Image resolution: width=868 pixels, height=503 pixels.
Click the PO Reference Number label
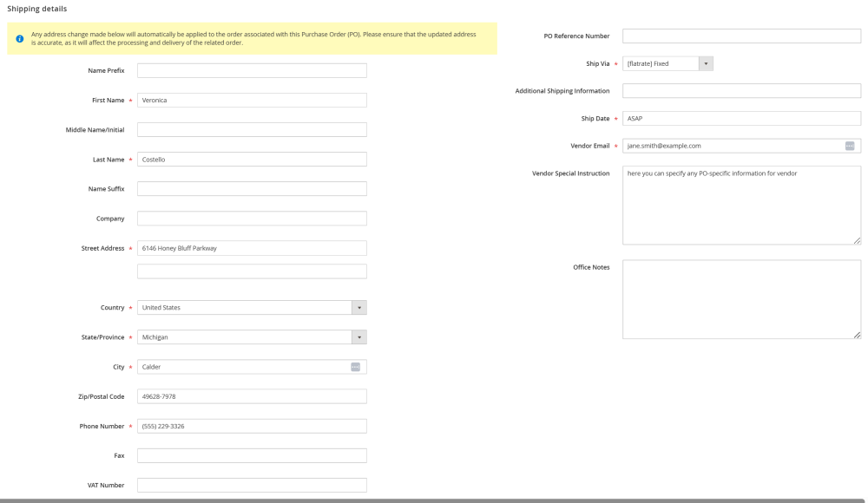click(x=576, y=36)
